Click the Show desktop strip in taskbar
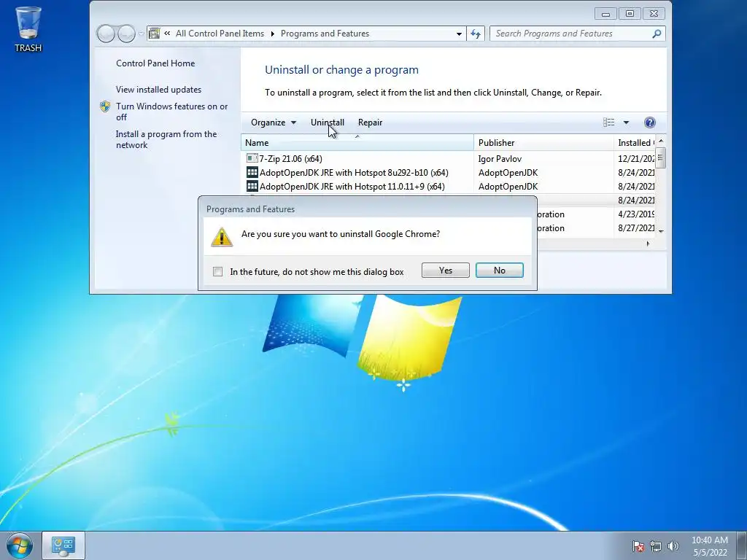This screenshot has width=747, height=560. point(742,545)
